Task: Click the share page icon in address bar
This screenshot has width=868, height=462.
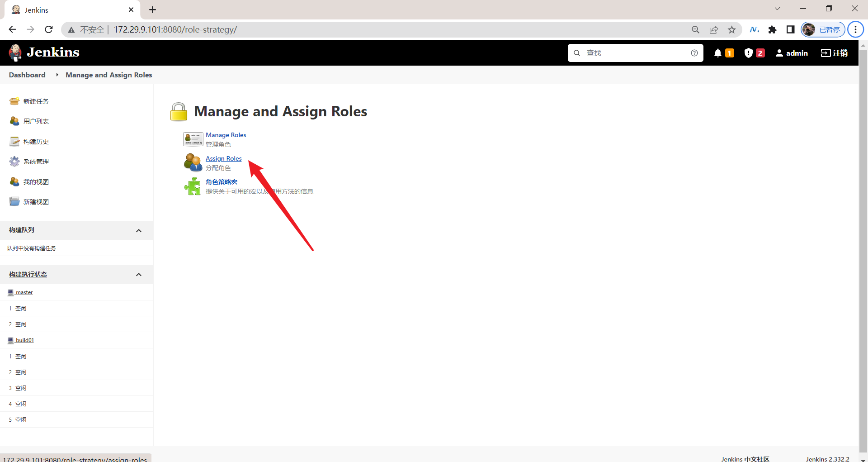Action: (714, 30)
